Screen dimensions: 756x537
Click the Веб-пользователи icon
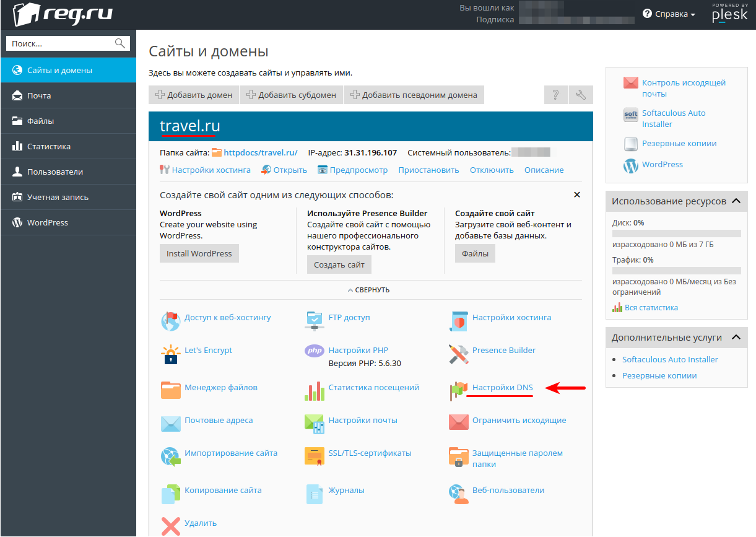pyautogui.click(x=459, y=494)
